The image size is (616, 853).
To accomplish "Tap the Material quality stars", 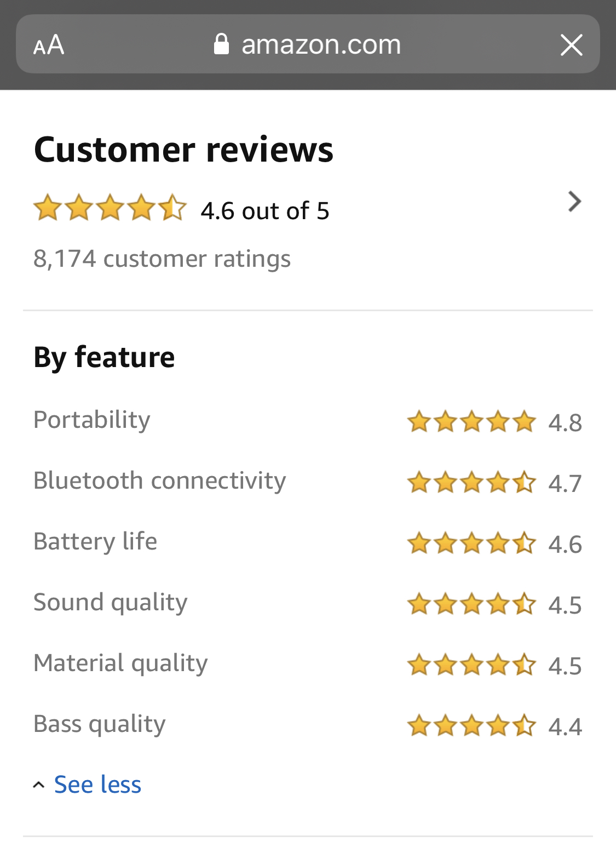I will (x=471, y=665).
